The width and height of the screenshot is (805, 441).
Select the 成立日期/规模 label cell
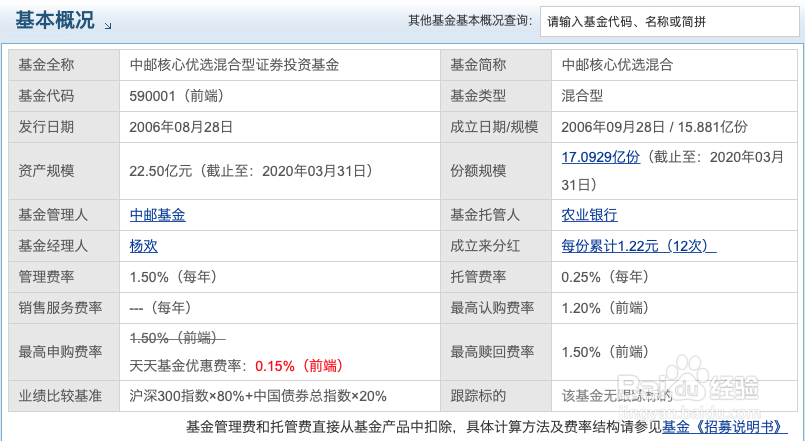click(x=496, y=127)
